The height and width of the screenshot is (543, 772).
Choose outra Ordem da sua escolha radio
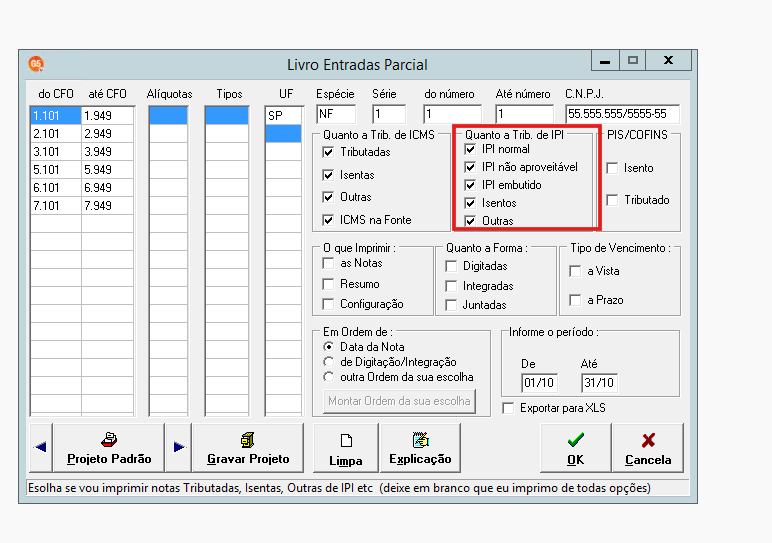(328, 377)
